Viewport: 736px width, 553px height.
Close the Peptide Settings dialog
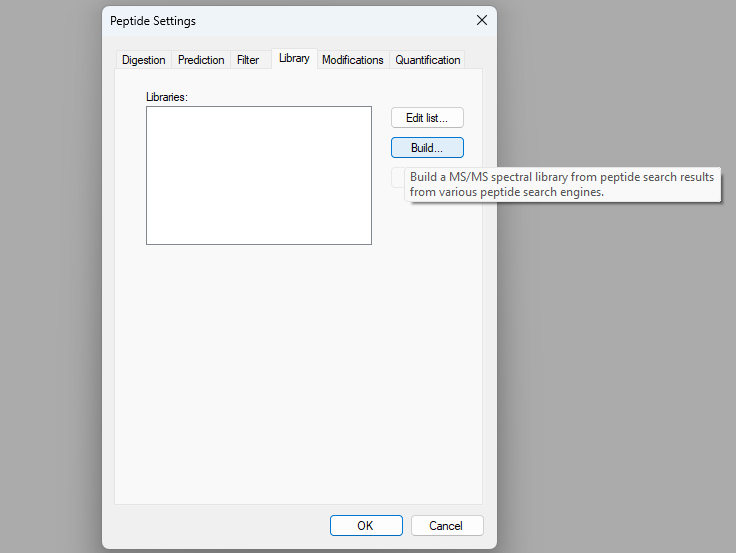point(481,20)
